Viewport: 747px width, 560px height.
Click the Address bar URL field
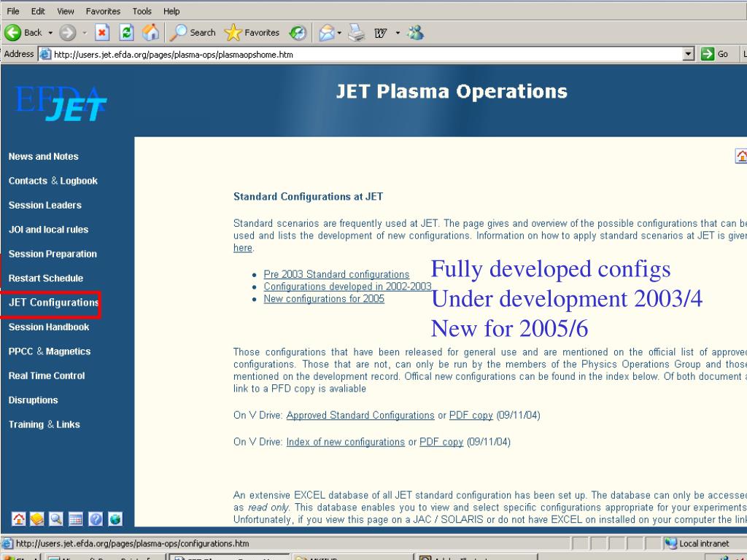pyautogui.click(x=367, y=54)
